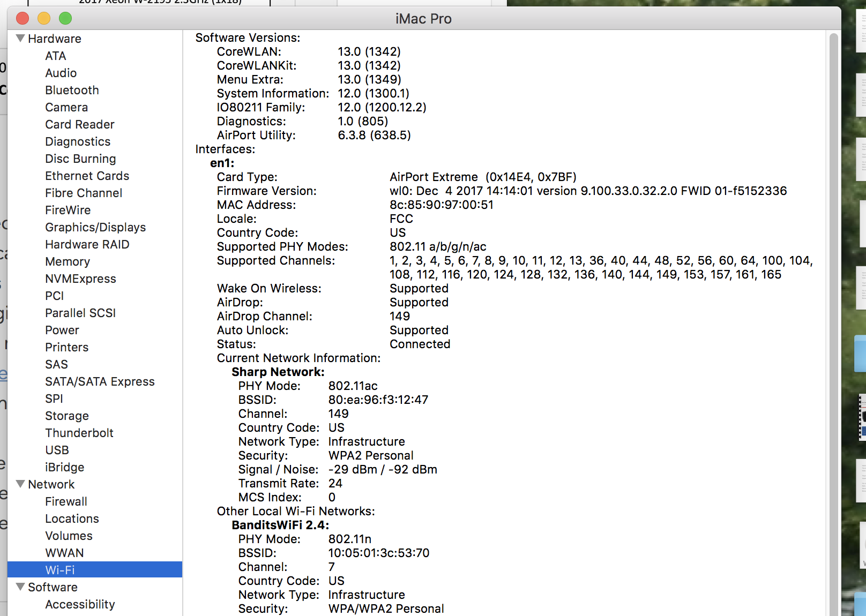Click the Supported PHY Modes value

438,246
